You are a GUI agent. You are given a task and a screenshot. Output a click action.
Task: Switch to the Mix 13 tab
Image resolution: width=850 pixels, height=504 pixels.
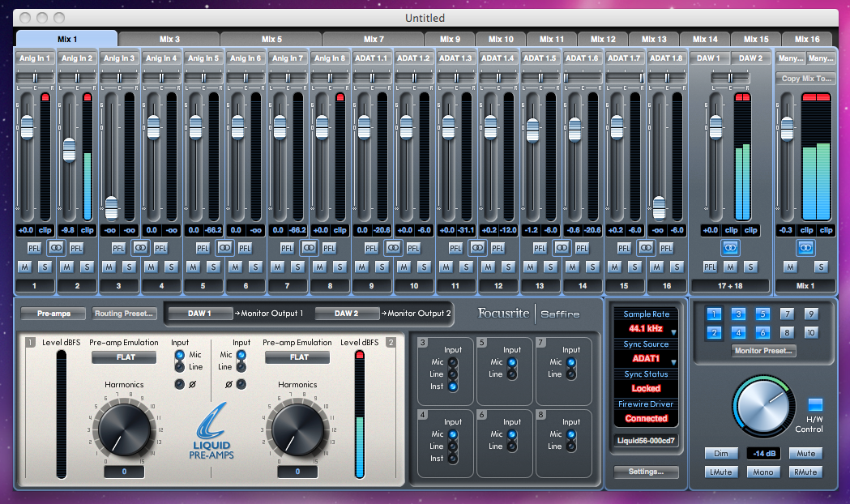[x=654, y=39]
